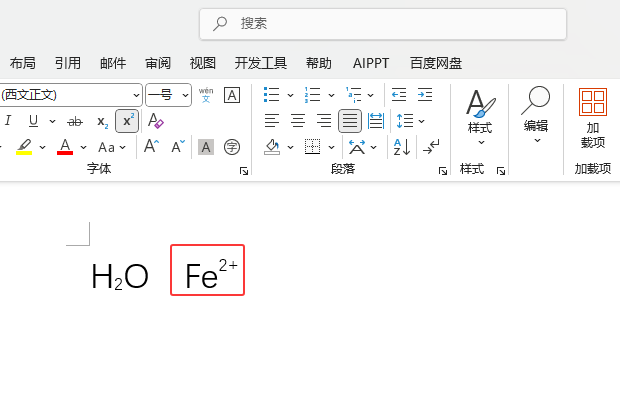Click the 编辑 button
Viewport: 620px width, 414px height.
536,113
